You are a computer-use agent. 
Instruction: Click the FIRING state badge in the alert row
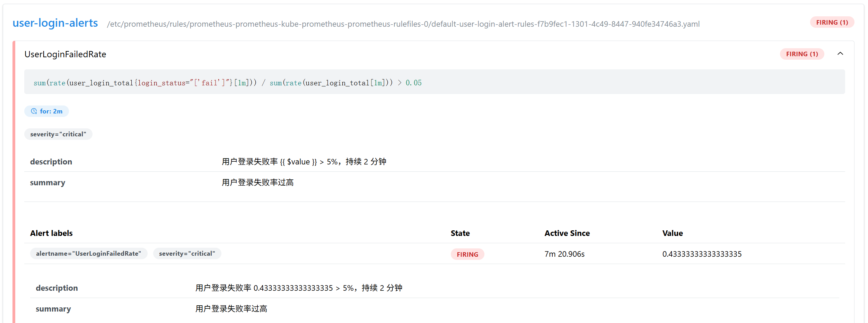coord(467,254)
